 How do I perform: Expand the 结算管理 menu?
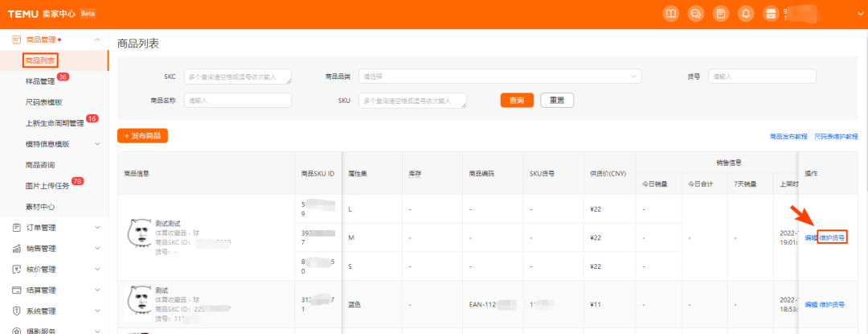coord(97,290)
